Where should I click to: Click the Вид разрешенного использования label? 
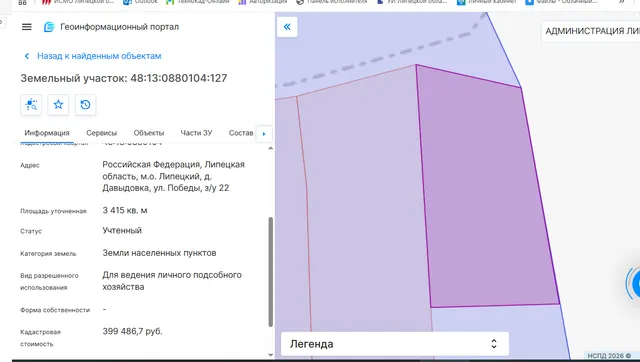(x=49, y=282)
